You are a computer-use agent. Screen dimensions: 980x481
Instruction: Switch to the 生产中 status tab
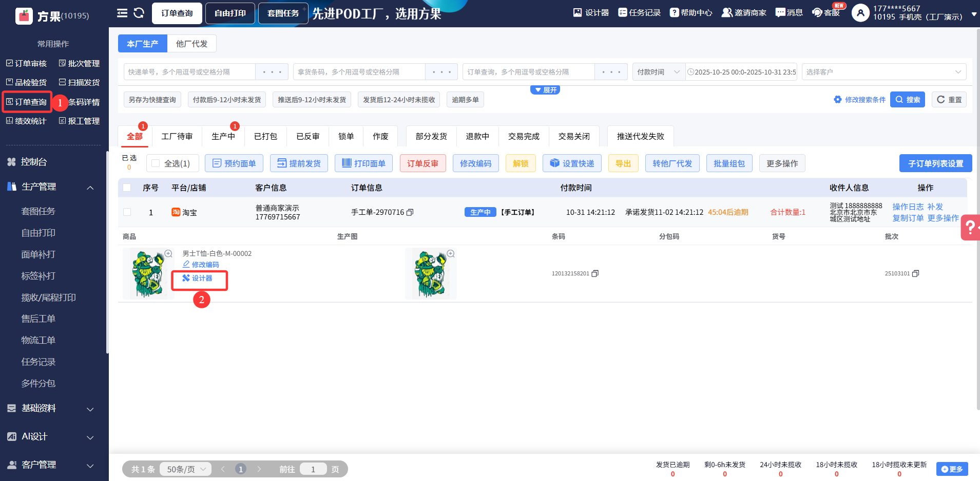[223, 136]
